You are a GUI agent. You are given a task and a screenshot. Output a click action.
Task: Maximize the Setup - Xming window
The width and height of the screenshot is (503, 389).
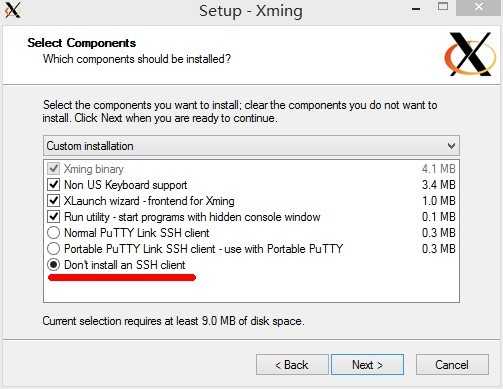(x=443, y=7)
